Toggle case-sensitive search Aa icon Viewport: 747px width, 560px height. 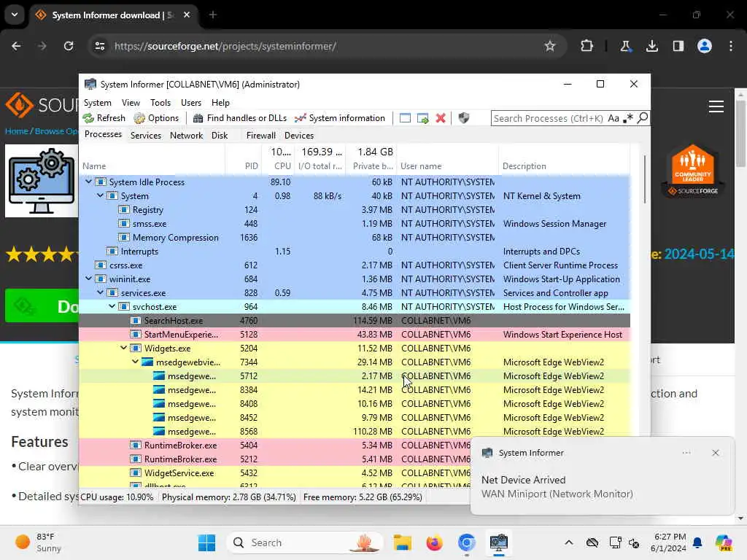click(614, 118)
